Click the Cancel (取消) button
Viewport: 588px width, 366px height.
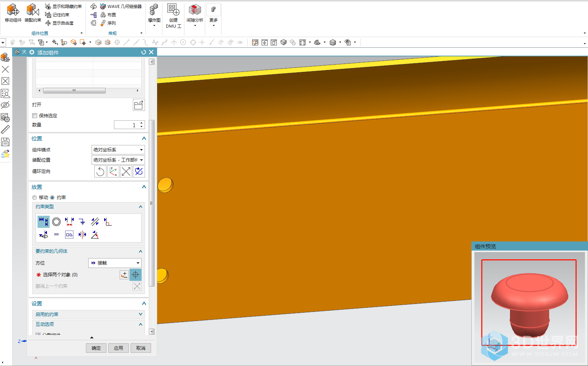141,348
